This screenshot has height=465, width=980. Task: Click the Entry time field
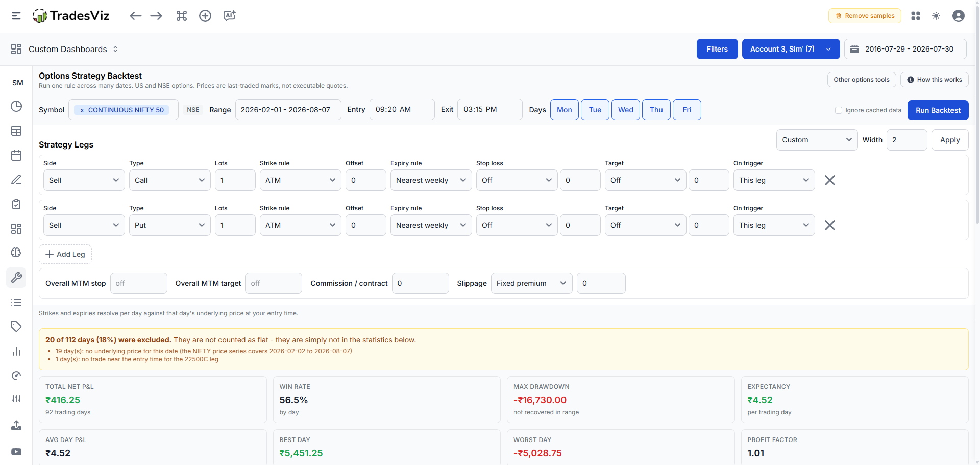point(402,109)
